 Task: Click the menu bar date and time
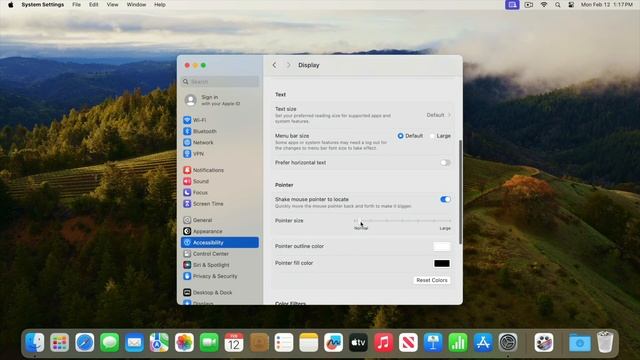pyautogui.click(x=607, y=5)
